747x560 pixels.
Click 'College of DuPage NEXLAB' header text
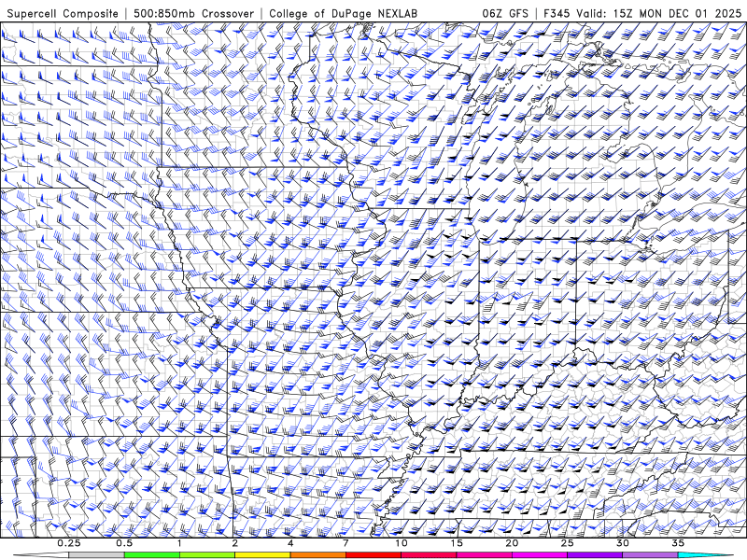click(343, 13)
